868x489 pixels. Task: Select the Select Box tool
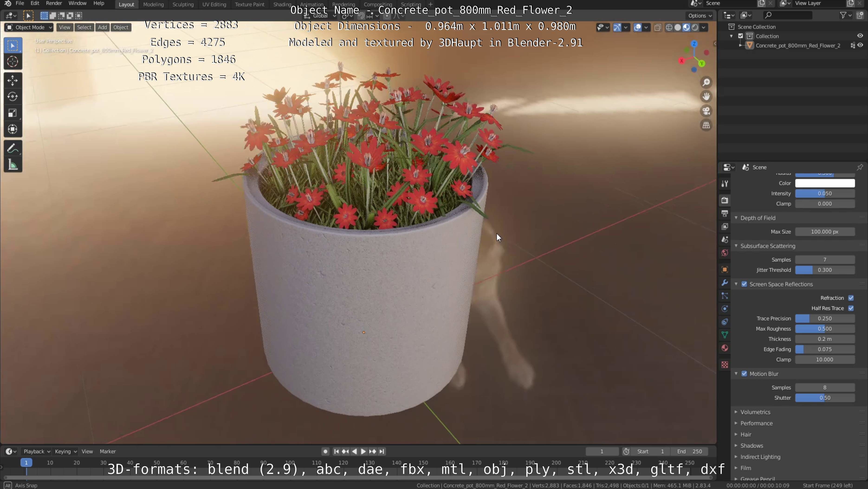point(13,45)
